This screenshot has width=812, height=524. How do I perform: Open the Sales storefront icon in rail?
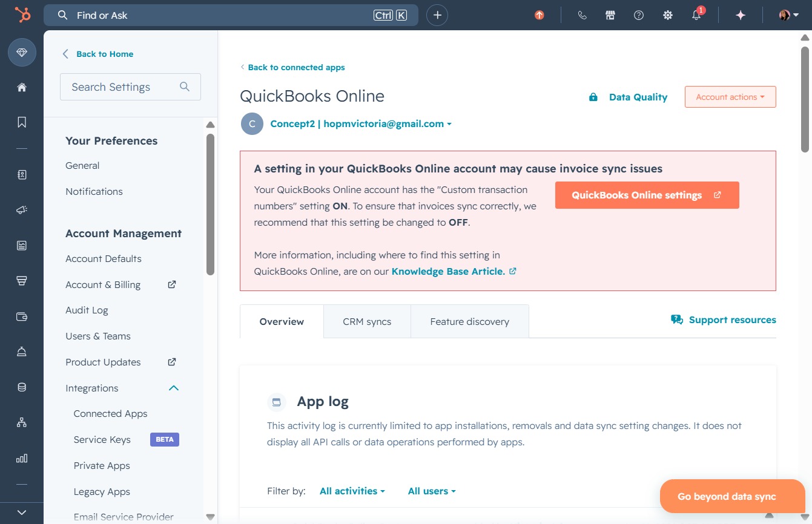(22, 281)
